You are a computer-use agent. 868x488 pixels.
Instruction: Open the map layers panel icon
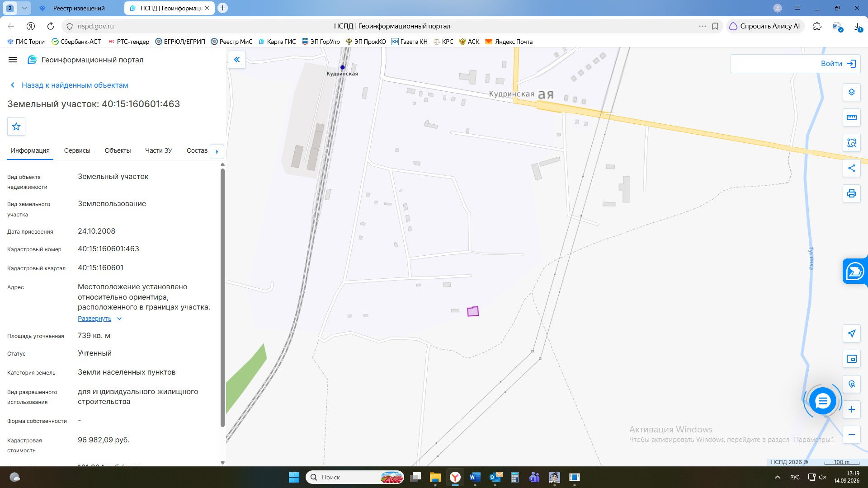point(851,92)
